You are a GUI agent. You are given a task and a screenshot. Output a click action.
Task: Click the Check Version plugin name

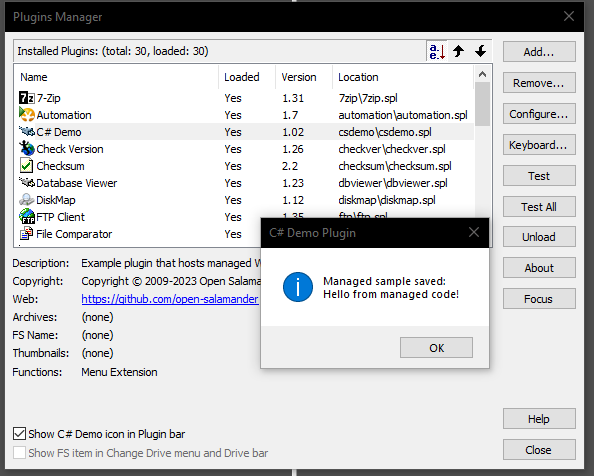[70, 149]
